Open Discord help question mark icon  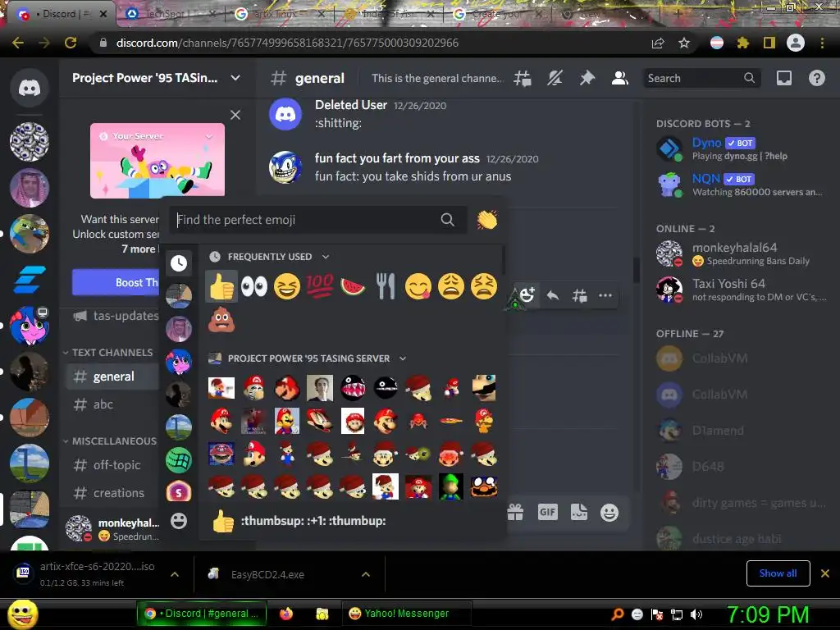[x=816, y=78]
